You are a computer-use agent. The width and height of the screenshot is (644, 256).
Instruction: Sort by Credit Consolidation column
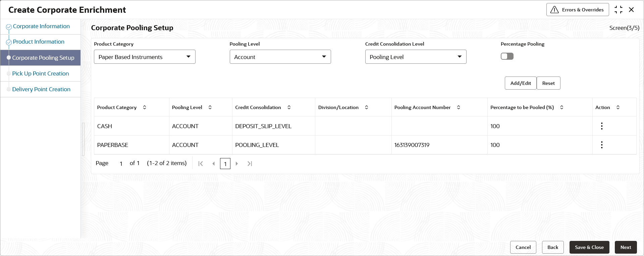coord(289,107)
